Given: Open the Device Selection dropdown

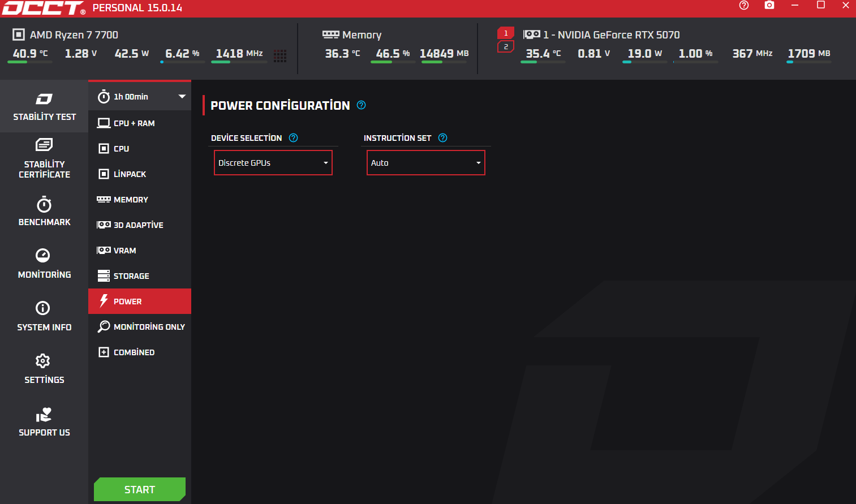Looking at the screenshot, I should pos(273,163).
